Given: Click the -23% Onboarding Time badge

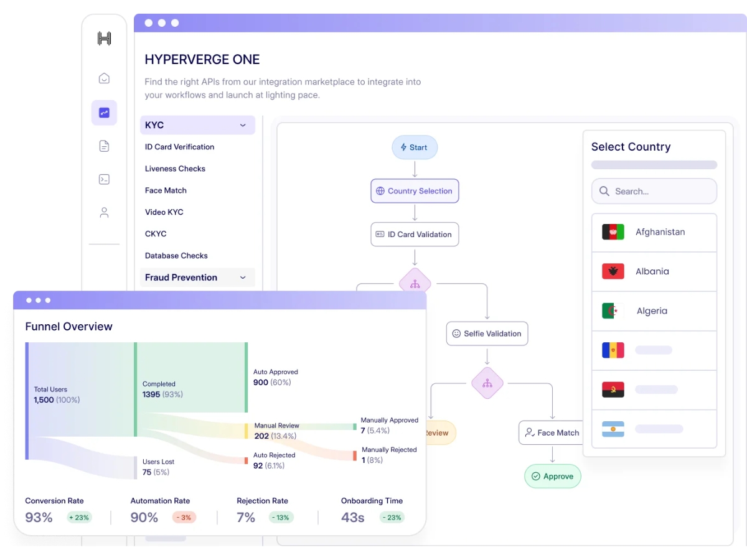Looking at the screenshot, I should tap(392, 517).
